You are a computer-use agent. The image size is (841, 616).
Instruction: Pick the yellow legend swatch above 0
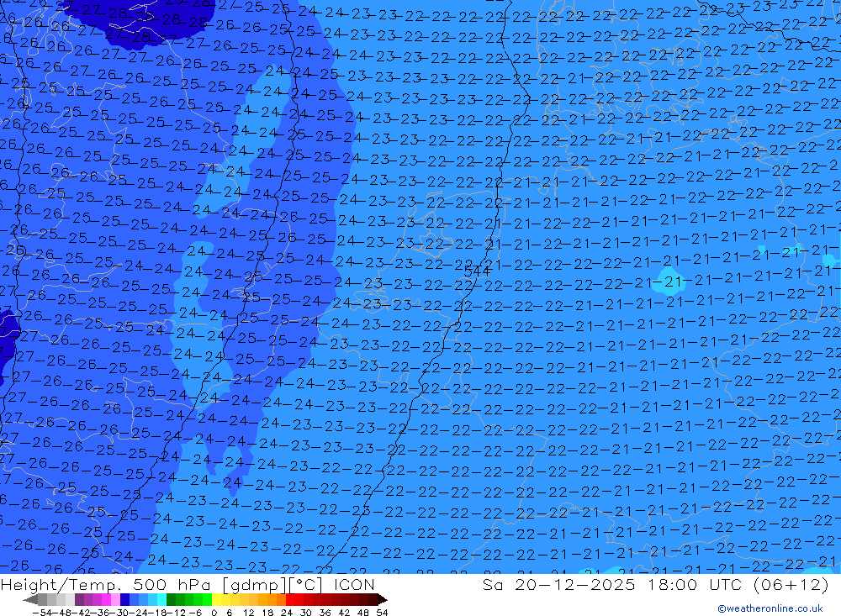217,599
